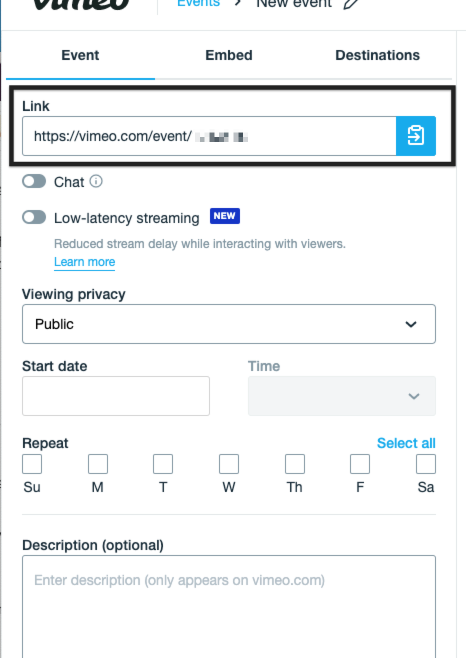
Task: Check the Su repeat checkbox
Action: (32, 464)
